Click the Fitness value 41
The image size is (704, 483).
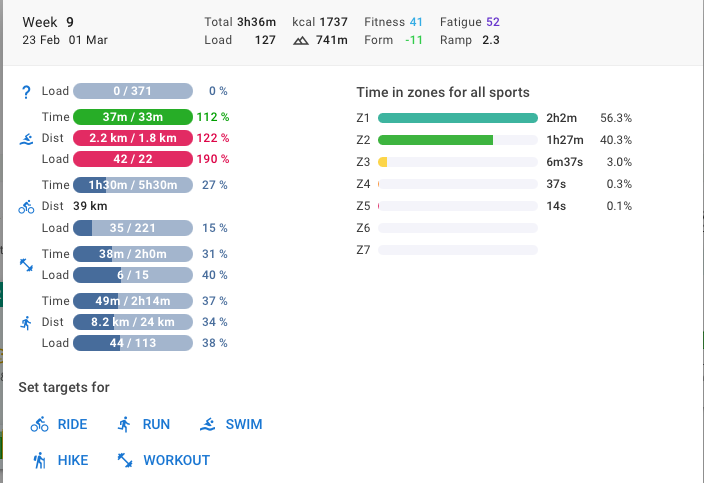pos(416,21)
